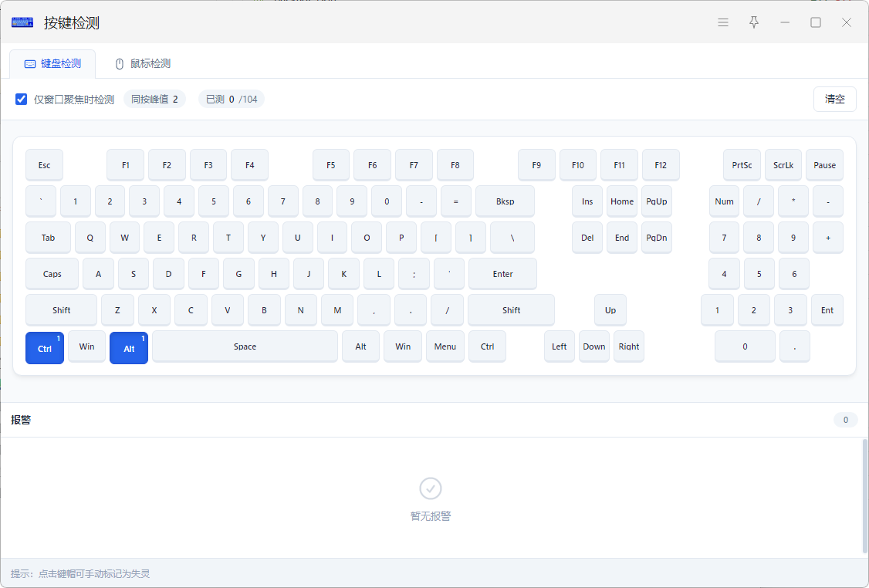Mark the End keycap
The width and height of the screenshot is (869, 588).
coord(622,238)
